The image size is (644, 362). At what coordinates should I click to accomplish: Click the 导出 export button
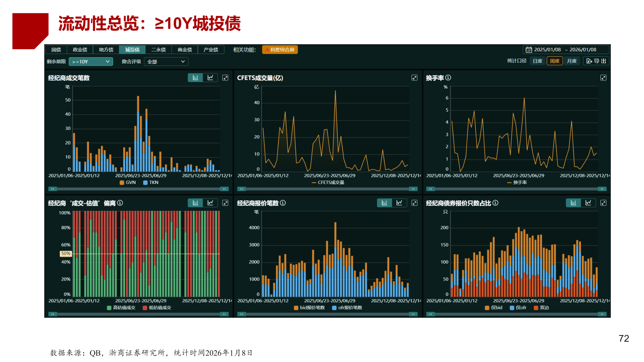click(596, 61)
